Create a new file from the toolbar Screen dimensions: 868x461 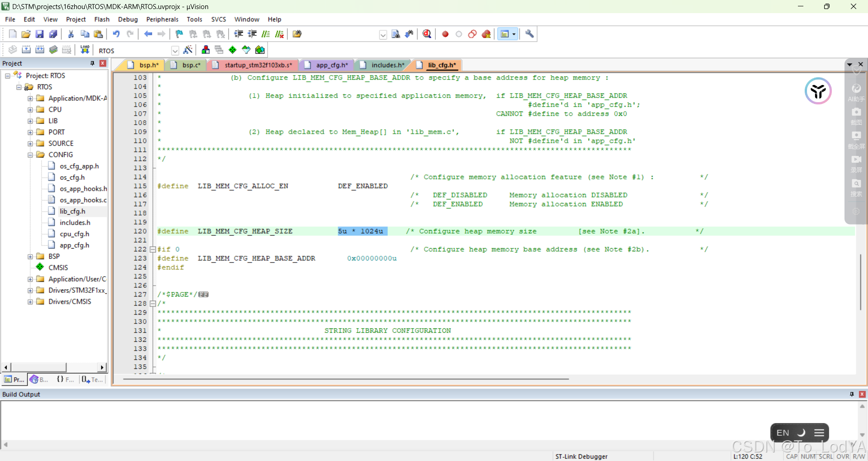(x=13, y=34)
